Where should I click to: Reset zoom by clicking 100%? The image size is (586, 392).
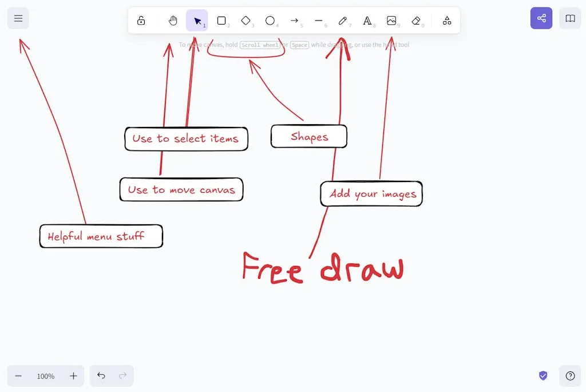click(x=46, y=376)
